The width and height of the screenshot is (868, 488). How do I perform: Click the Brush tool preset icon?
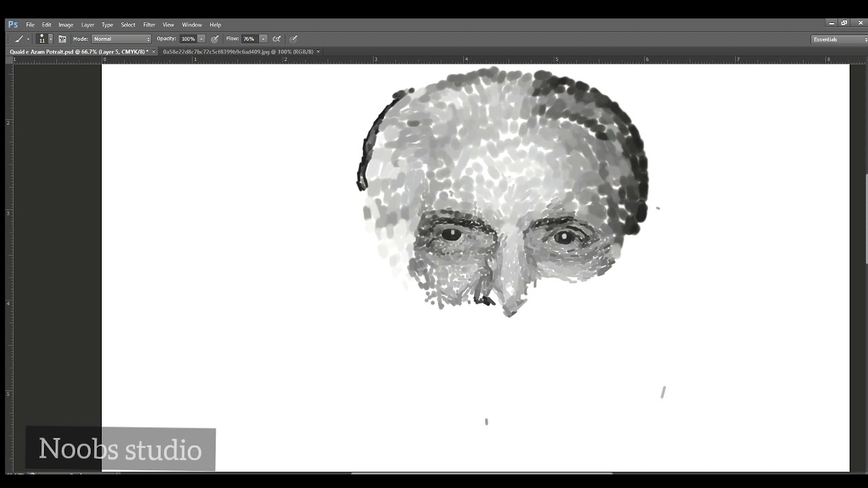(19, 39)
